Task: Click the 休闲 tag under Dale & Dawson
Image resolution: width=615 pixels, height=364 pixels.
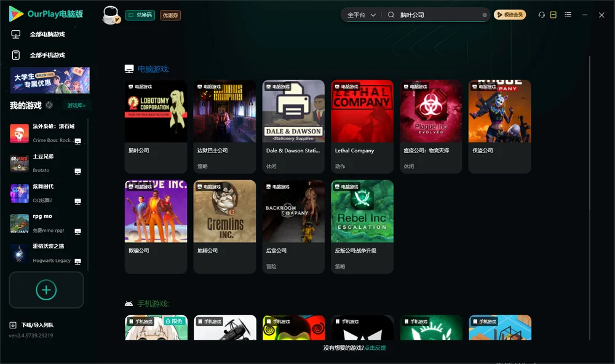Action: click(271, 166)
